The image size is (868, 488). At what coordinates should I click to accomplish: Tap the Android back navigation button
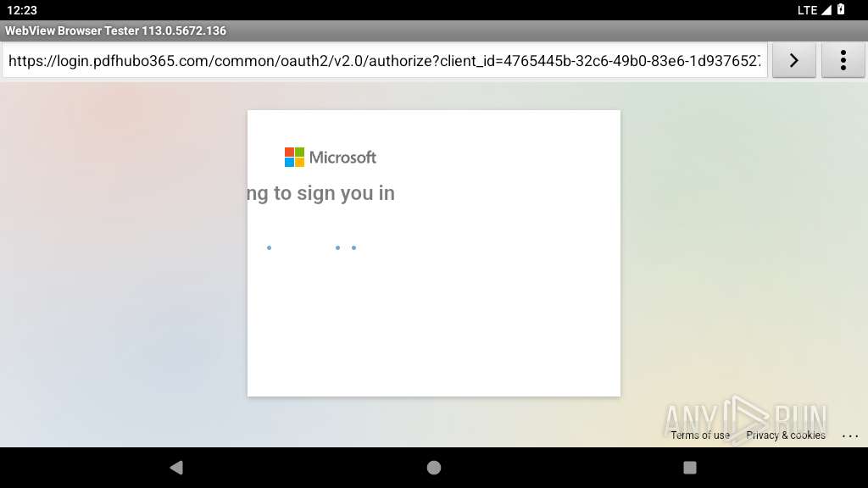(176, 468)
